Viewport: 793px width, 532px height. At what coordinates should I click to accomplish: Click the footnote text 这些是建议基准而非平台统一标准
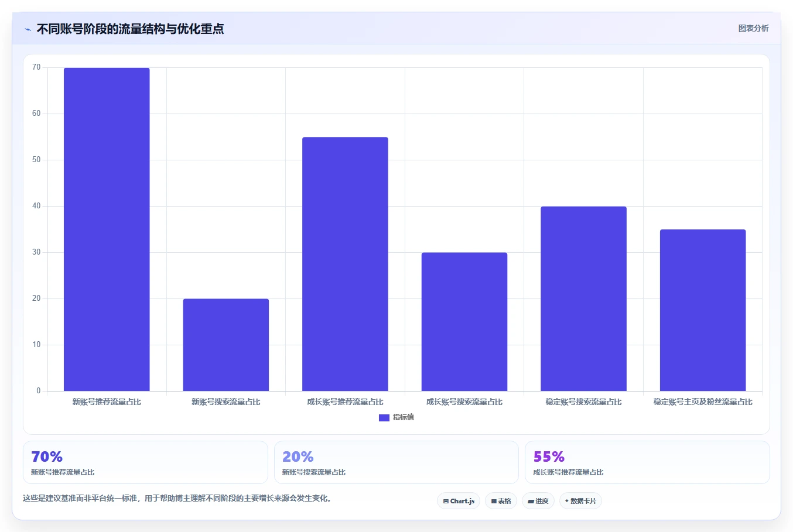(80, 499)
